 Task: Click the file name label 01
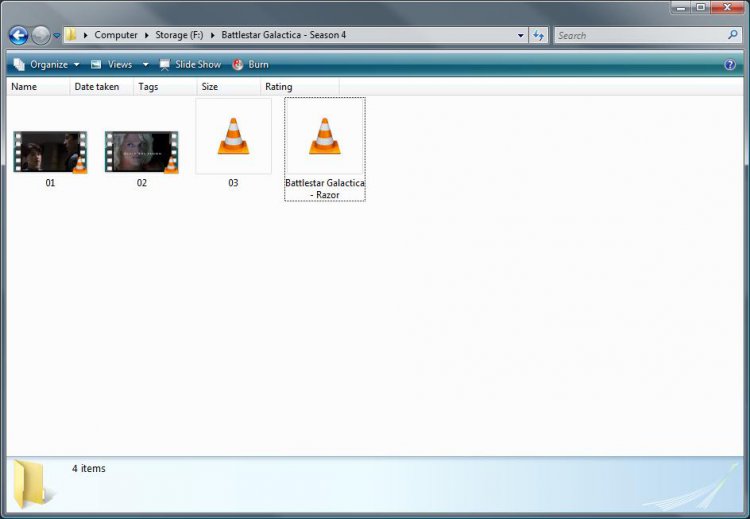50,183
